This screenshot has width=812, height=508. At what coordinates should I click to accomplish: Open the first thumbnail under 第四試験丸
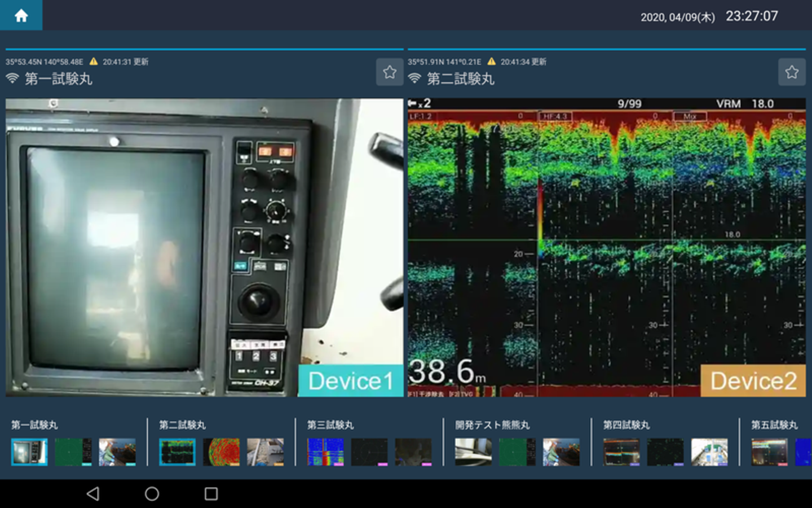pos(621,452)
